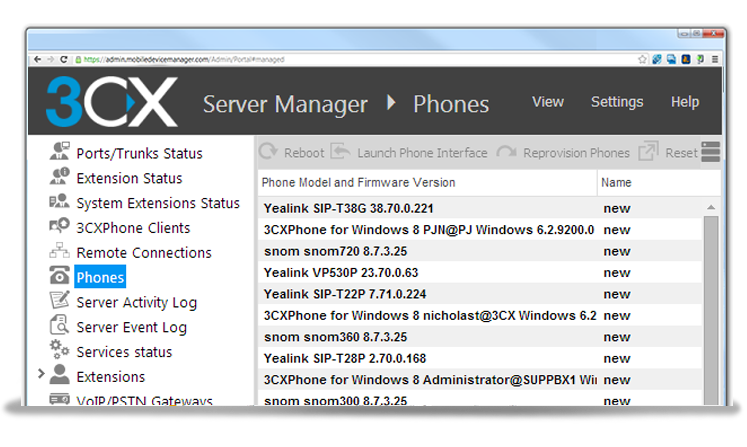Click 'new' name in snom snom720 row

click(x=617, y=252)
